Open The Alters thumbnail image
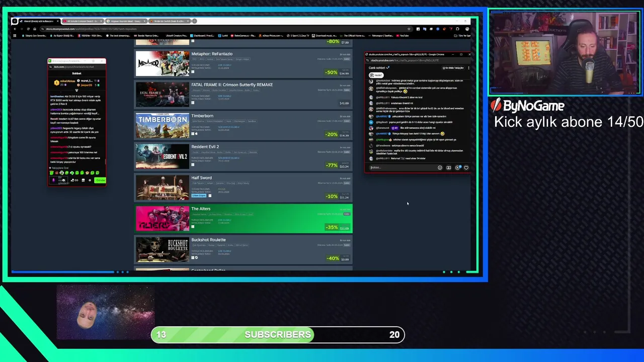The image size is (644, 362). click(163, 219)
